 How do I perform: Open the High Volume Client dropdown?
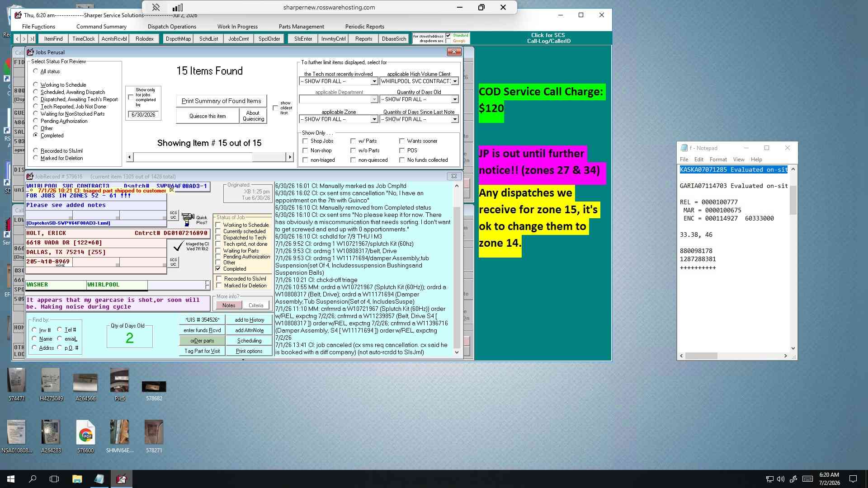click(454, 81)
